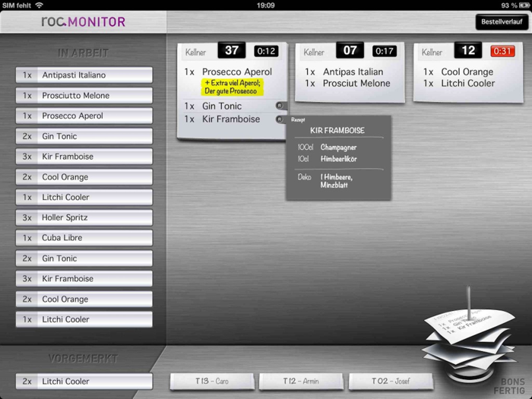Tap the IN ARBEIT section heading

(x=83, y=53)
